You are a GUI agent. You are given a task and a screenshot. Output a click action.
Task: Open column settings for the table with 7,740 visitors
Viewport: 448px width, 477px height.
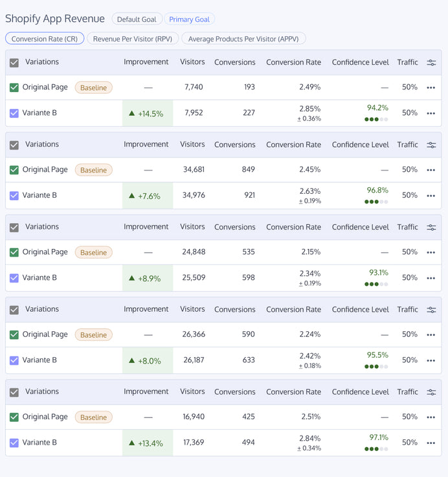pos(431,63)
